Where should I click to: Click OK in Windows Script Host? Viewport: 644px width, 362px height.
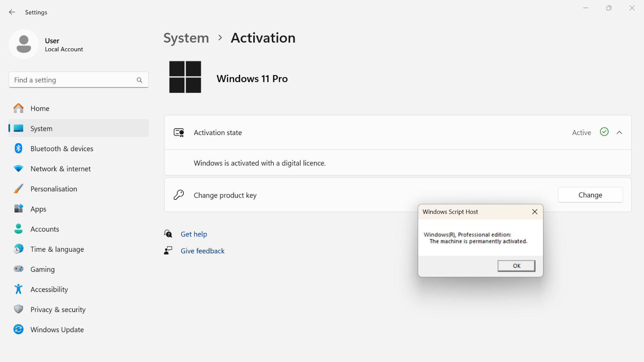click(x=516, y=266)
